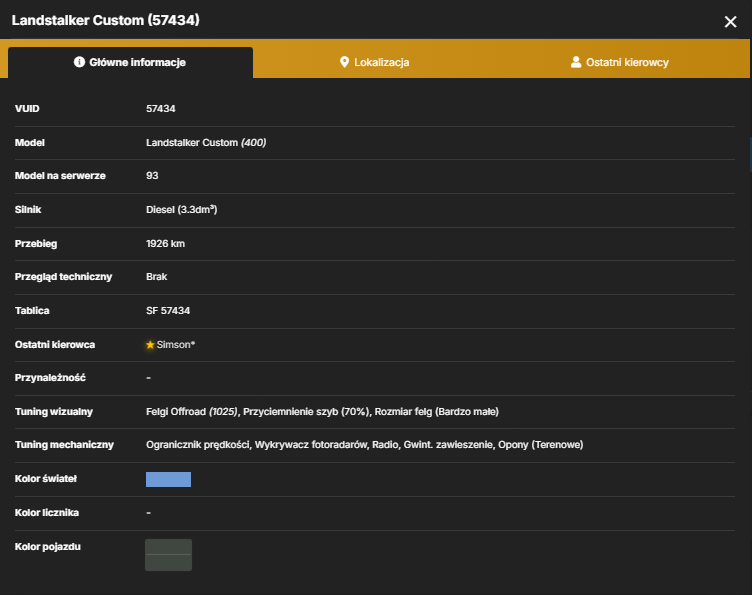Screen dimensions: 752x595
Task: Open the Simson* driver link
Action: pos(176,345)
